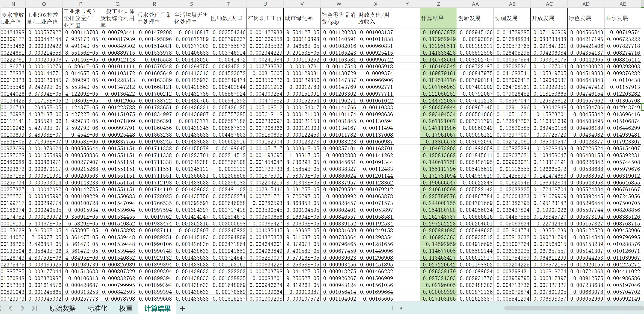Click the 计算结果 green header cell
This screenshot has height=314, width=644.
pos(438,18)
